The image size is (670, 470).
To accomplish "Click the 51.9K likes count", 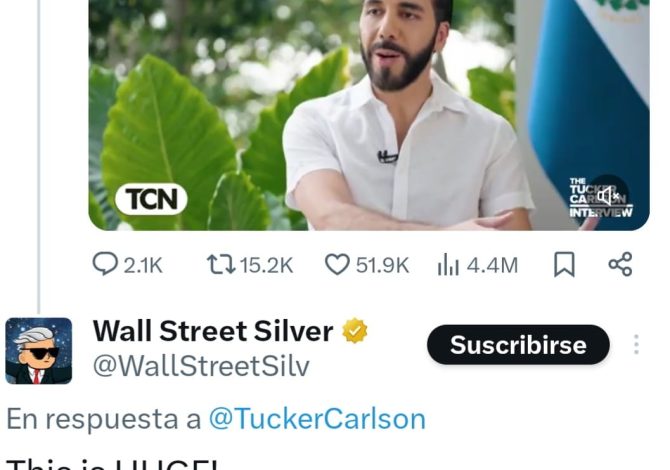I will pos(382,265).
